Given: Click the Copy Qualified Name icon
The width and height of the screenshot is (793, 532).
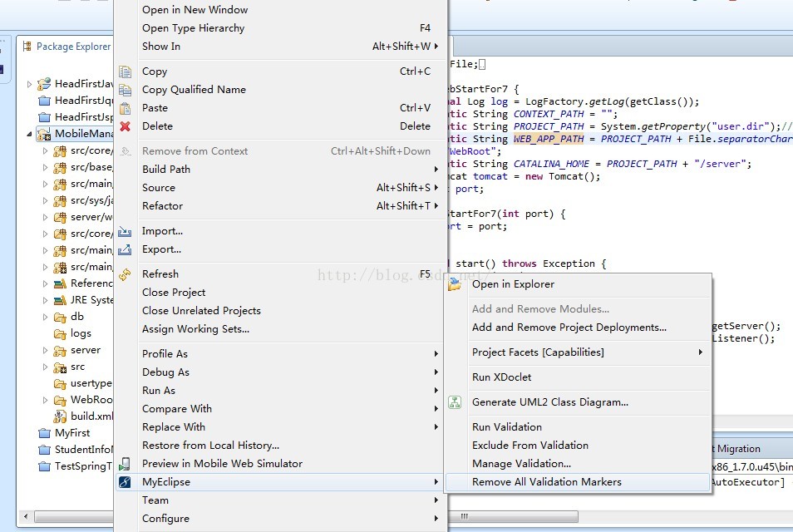Looking at the screenshot, I should click(x=125, y=90).
